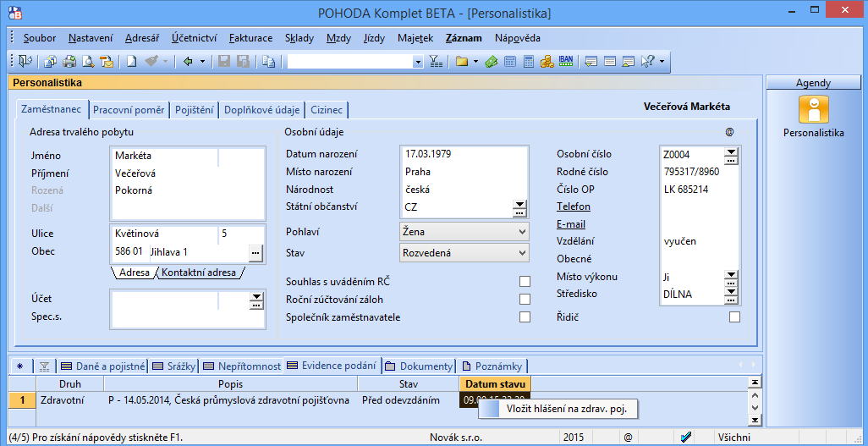868x446 pixels.
Task: Open the Účet selection button
Action: pos(255,300)
